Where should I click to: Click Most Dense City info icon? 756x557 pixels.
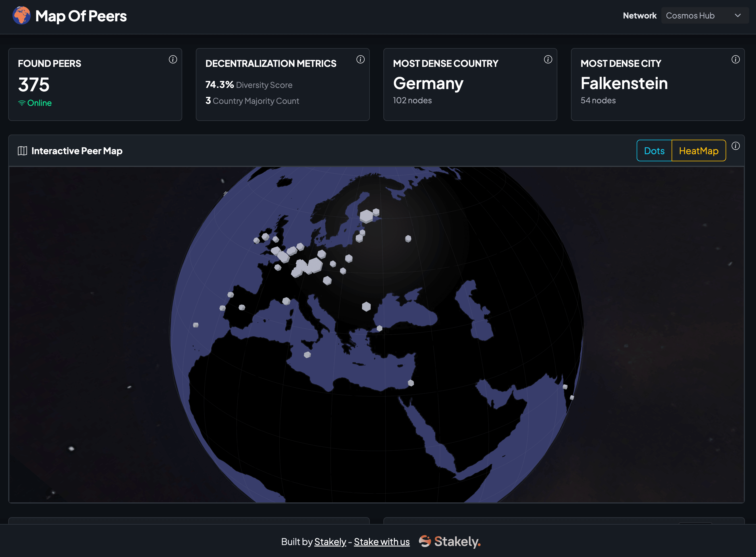click(x=736, y=60)
